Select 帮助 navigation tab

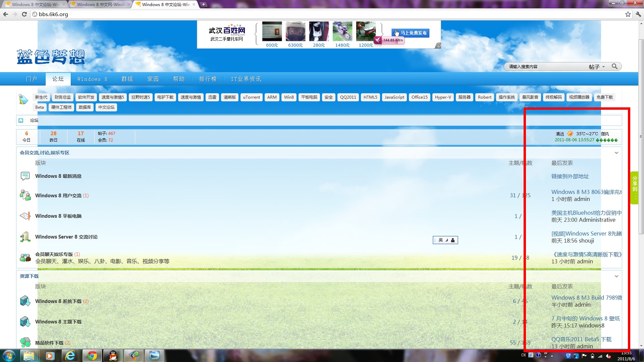point(179,79)
